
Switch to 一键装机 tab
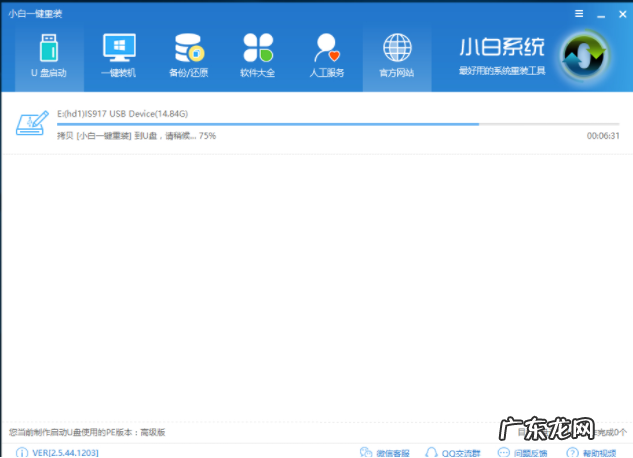coord(119,57)
